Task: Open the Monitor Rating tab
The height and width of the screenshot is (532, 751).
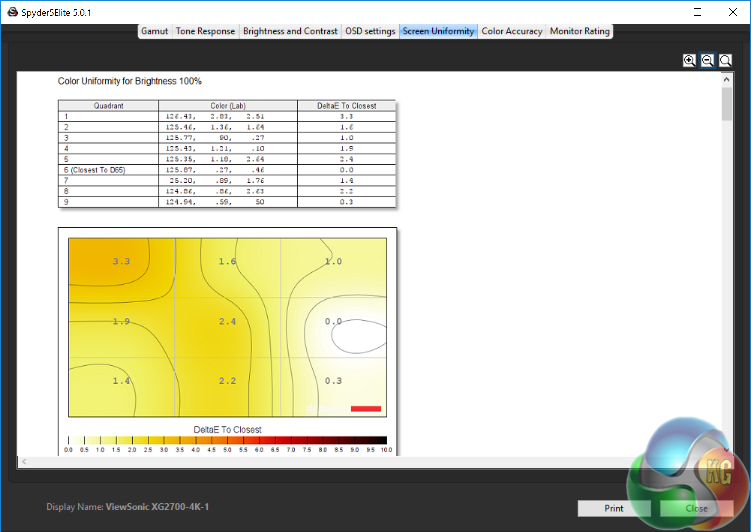Action: (x=580, y=31)
